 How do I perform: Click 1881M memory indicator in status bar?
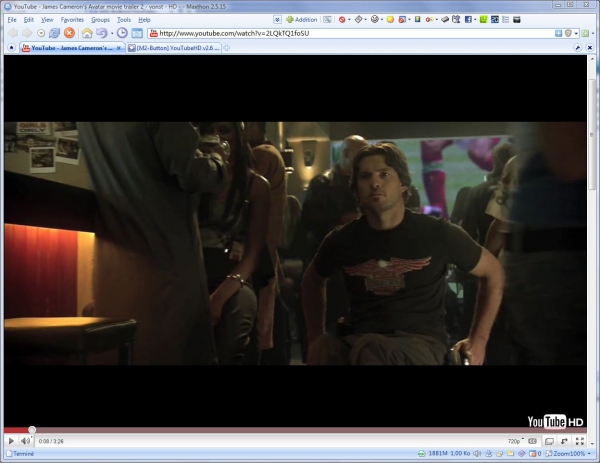click(x=438, y=454)
